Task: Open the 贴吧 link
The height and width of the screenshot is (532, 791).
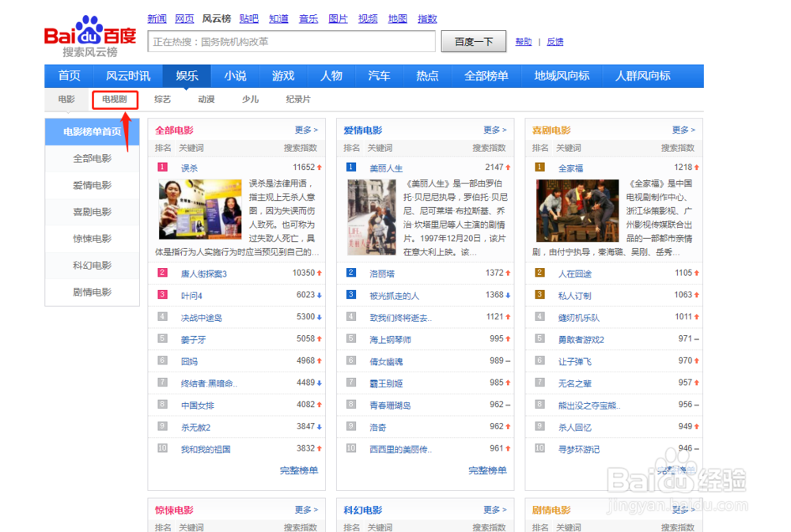Action: [x=248, y=19]
